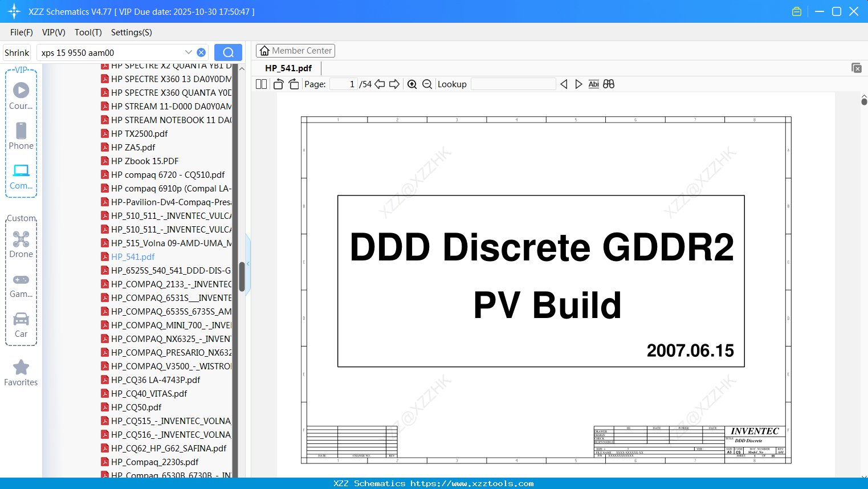Open HP_6525S_540_541_DDD-DIS file
The image size is (868, 489).
pos(166,271)
